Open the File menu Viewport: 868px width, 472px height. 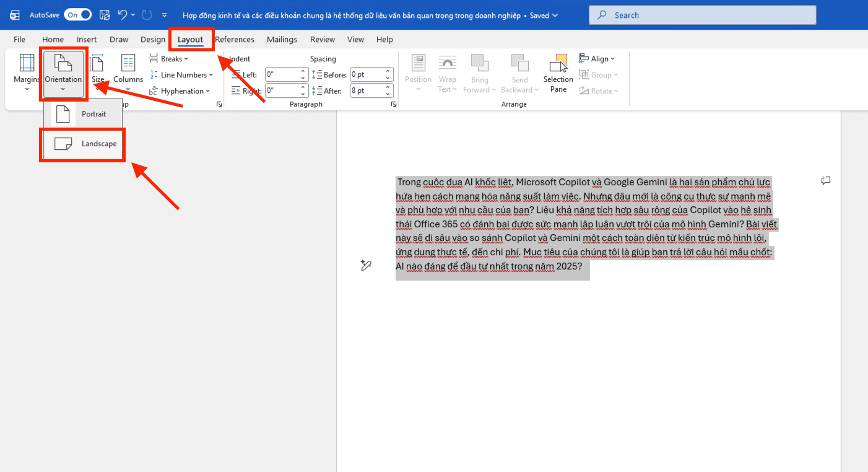[x=20, y=39]
